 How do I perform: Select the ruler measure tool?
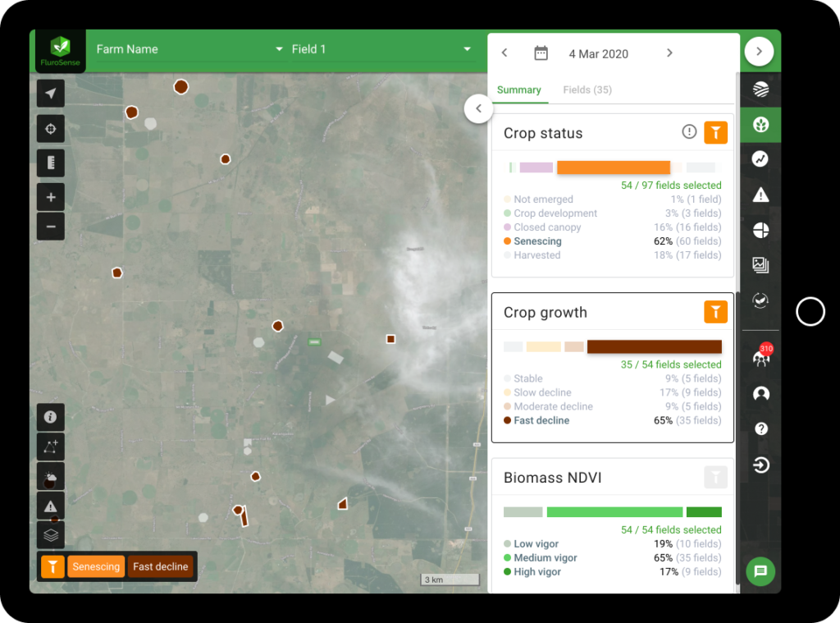(x=51, y=163)
